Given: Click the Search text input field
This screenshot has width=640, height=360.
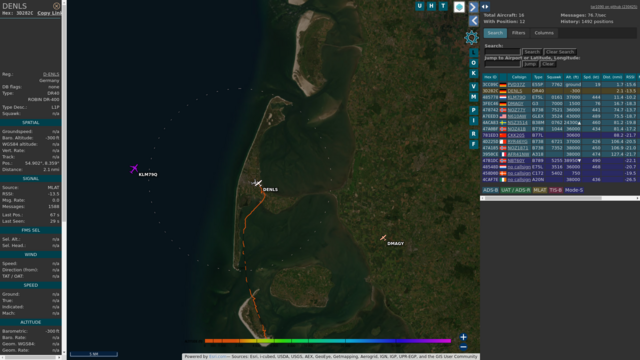Looking at the screenshot, I should [502, 52].
